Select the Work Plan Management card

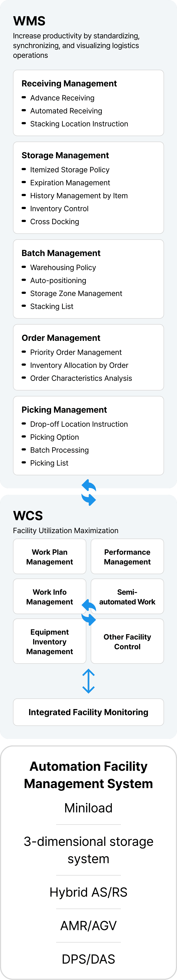point(50,557)
